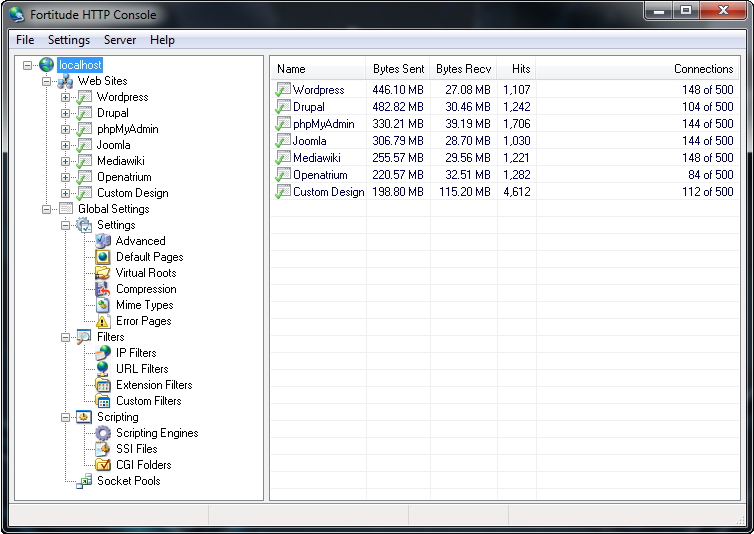Click the Error Pages warning icon

(103, 321)
